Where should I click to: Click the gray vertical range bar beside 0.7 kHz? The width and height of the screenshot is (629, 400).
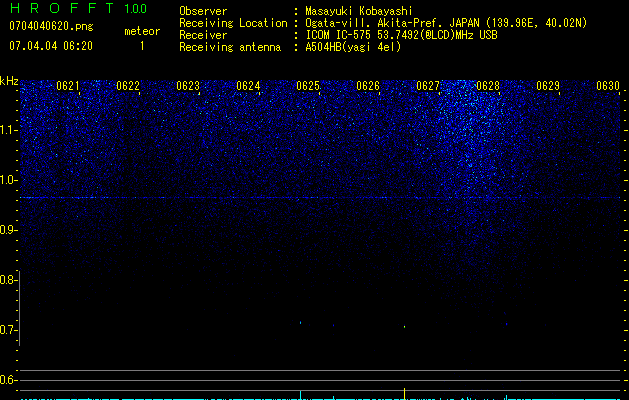point(19,308)
